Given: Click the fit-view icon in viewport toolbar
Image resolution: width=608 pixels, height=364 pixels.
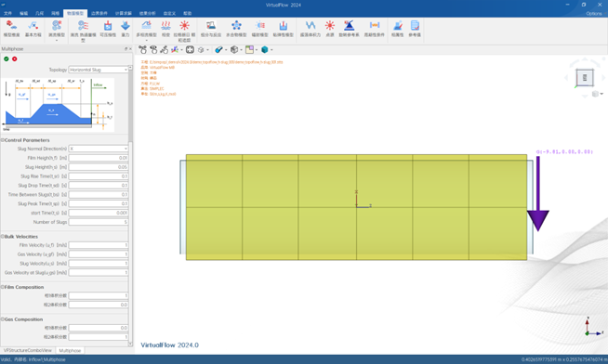Looking at the screenshot, I should (x=190, y=49).
